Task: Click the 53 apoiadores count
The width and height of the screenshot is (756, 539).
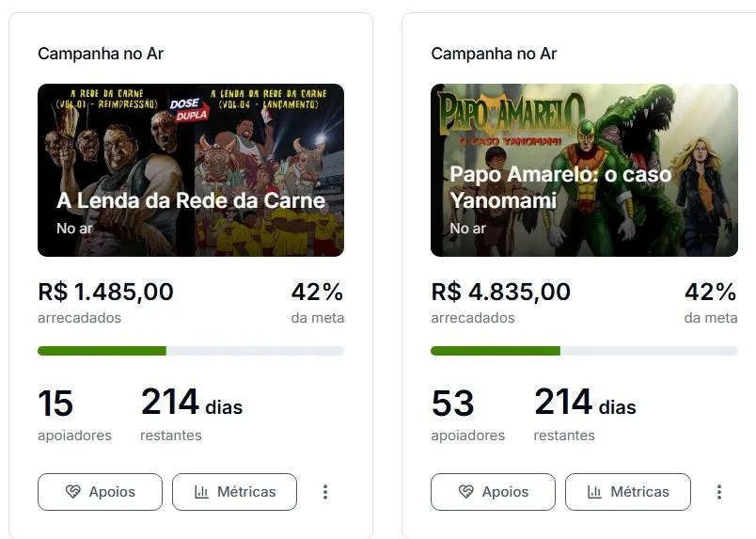Action: [452, 403]
